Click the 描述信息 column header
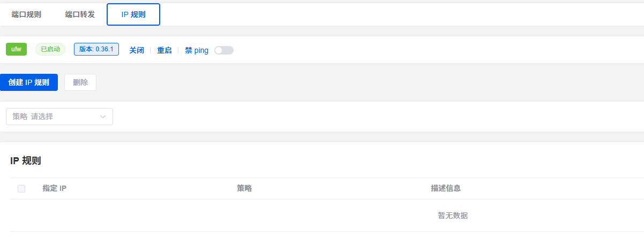This screenshot has width=644, height=246. pos(446,188)
